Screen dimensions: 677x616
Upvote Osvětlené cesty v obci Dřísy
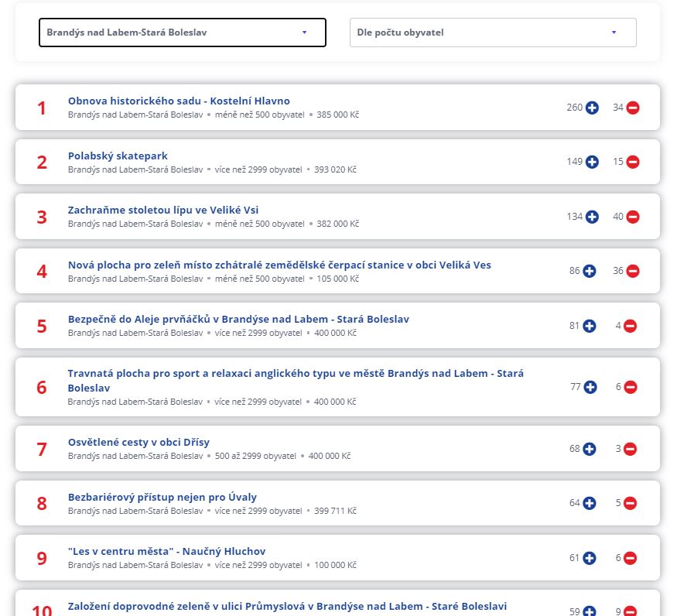pyautogui.click(x=590, y=450)
